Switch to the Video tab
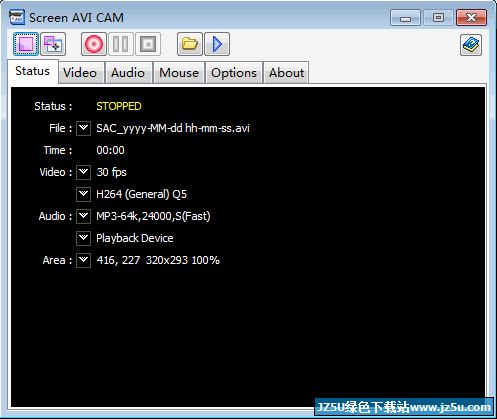The image size is (497, 419). point(80,73)
